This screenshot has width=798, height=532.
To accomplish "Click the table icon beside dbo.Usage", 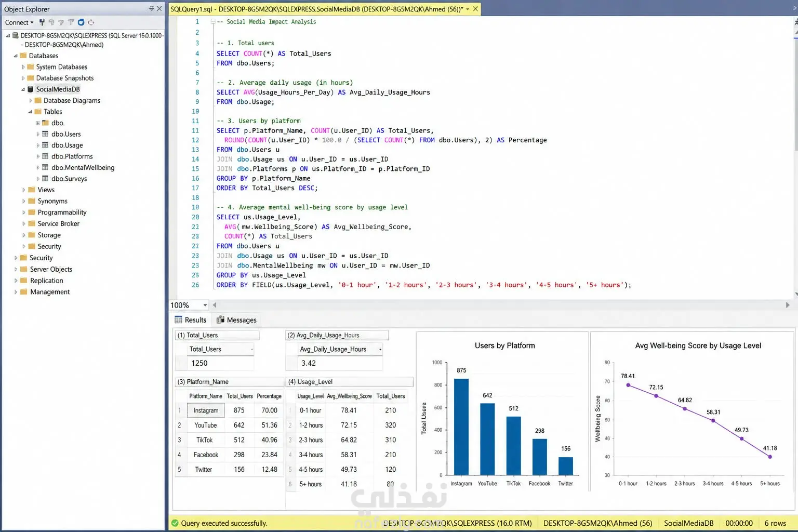I will pyautogui.click(x=45, y=145).
